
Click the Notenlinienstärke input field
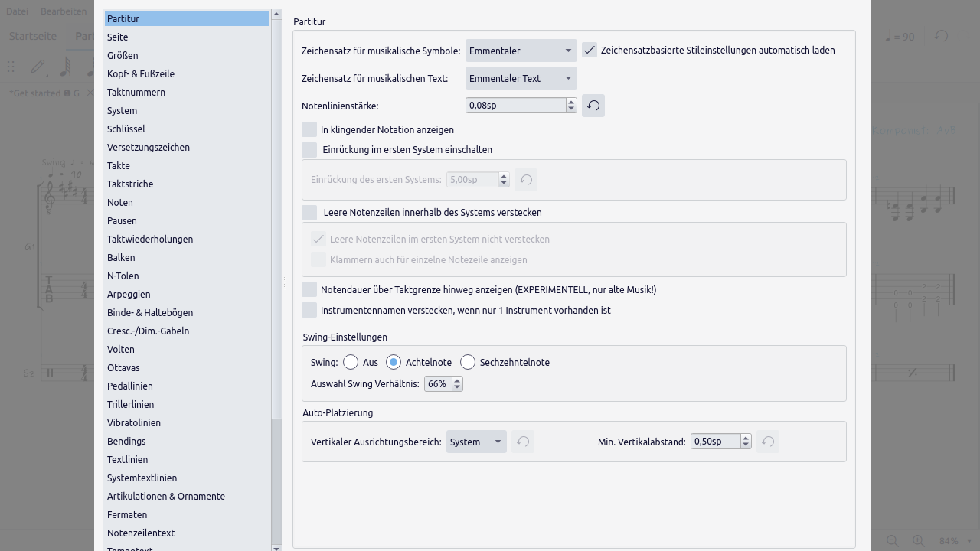[x=515, y=106]
